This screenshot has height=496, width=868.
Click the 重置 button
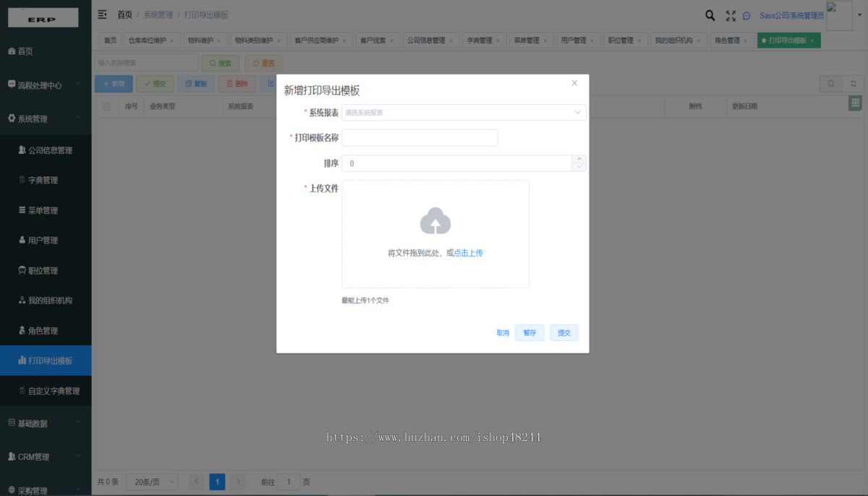pyautogui.click(x=263, y=64)
